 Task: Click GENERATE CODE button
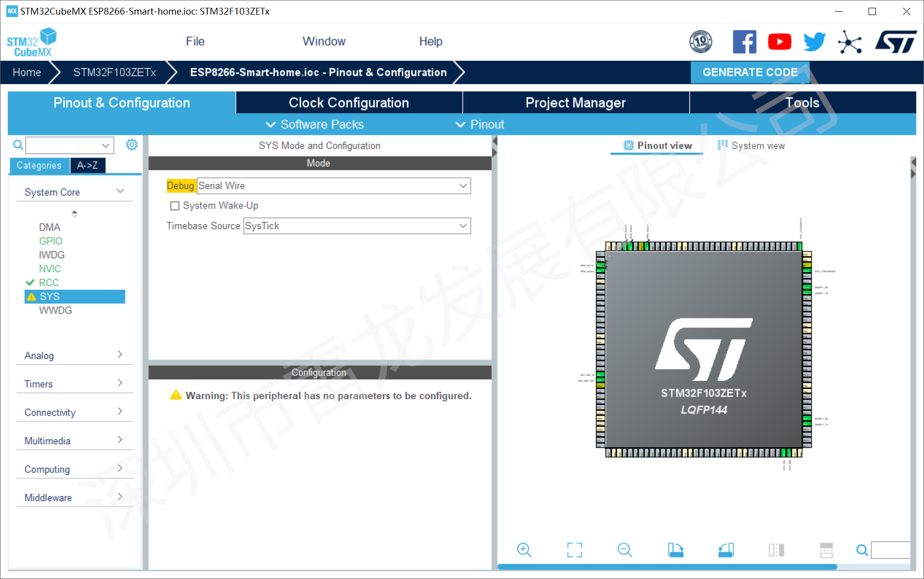tap(750, 72)
